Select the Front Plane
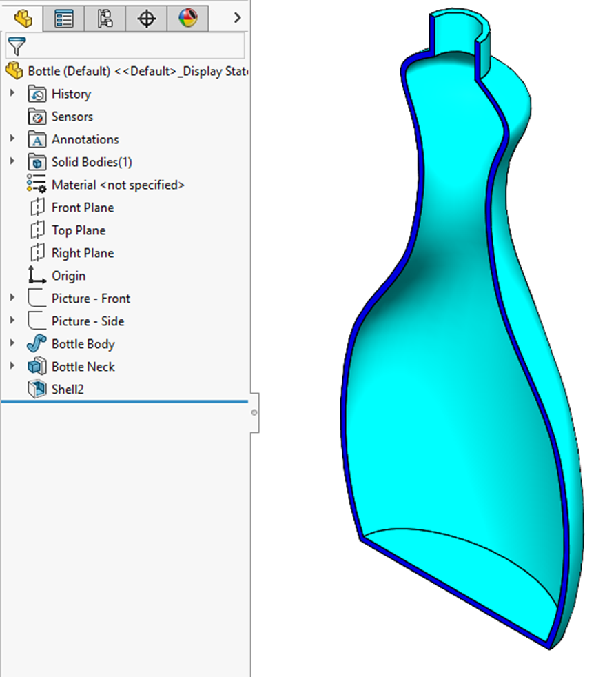This screenshot has height=677, width=616. tap(82, 208)
